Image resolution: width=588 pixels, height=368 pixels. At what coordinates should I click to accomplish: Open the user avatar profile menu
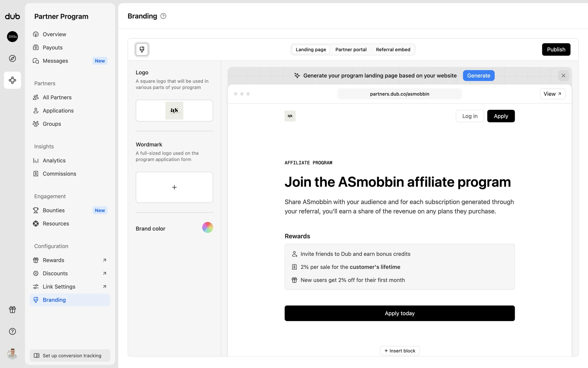click(x=12, y=354)
